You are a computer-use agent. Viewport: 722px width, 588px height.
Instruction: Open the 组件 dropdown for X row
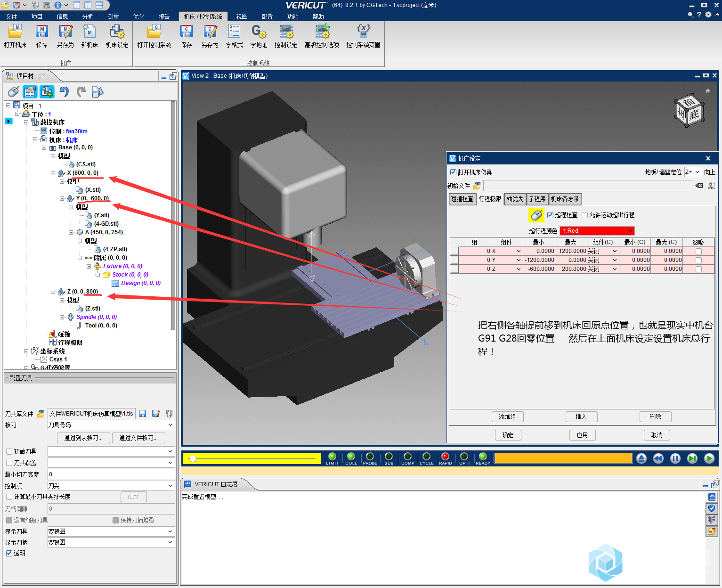[507, 251]
